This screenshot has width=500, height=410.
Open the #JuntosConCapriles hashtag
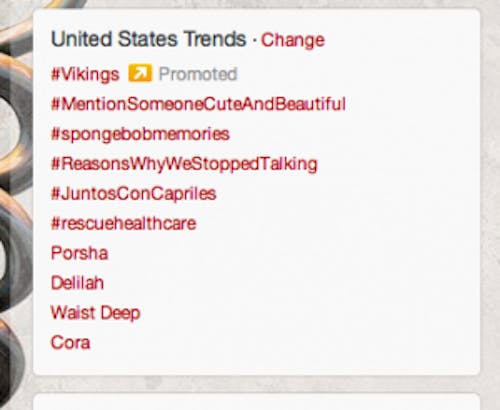tap(134, 194)
